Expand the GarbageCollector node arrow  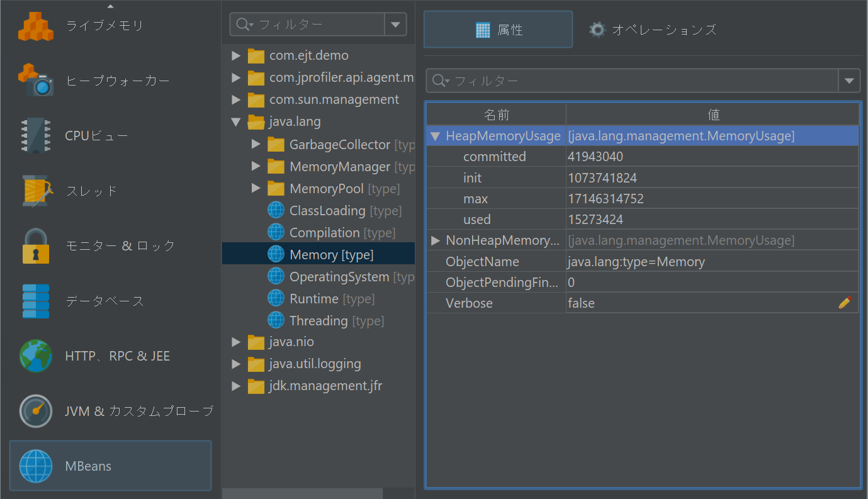[x=256, y=144]
